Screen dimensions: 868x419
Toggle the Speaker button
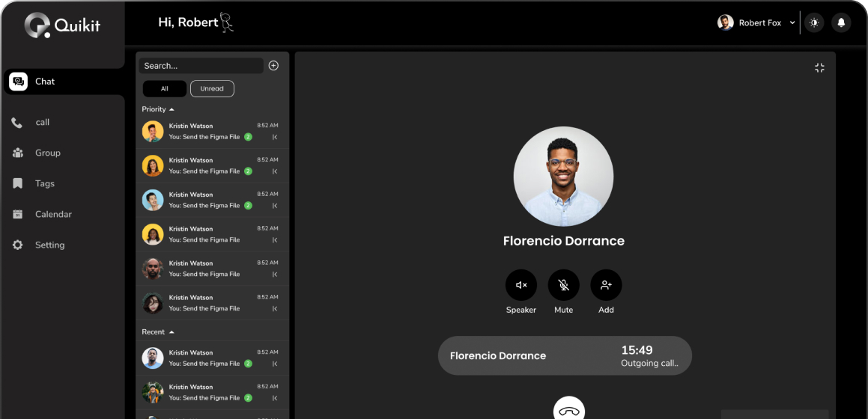tap(521, 285)
